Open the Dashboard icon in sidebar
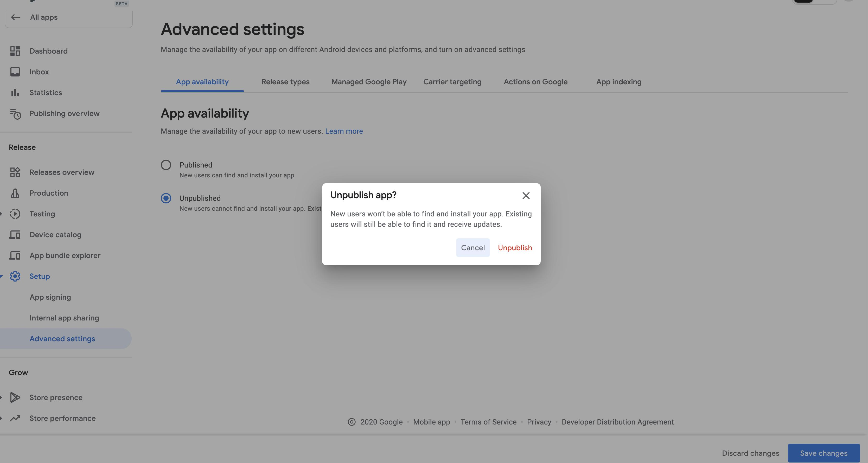 pos(15,51)
